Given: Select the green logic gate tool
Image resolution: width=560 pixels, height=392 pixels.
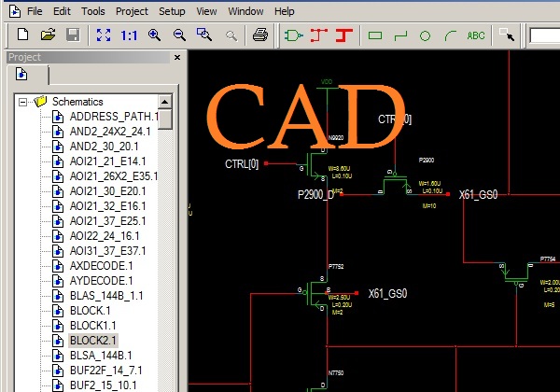Looking at the screenshot, I should click(x=294, y=35).
